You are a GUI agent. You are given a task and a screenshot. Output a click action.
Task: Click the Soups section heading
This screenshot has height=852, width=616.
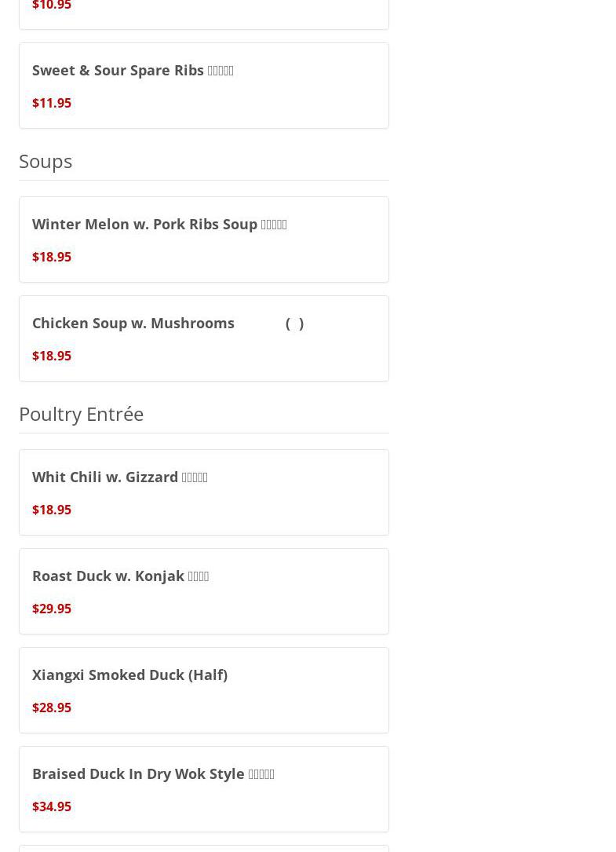click(46, 161)
